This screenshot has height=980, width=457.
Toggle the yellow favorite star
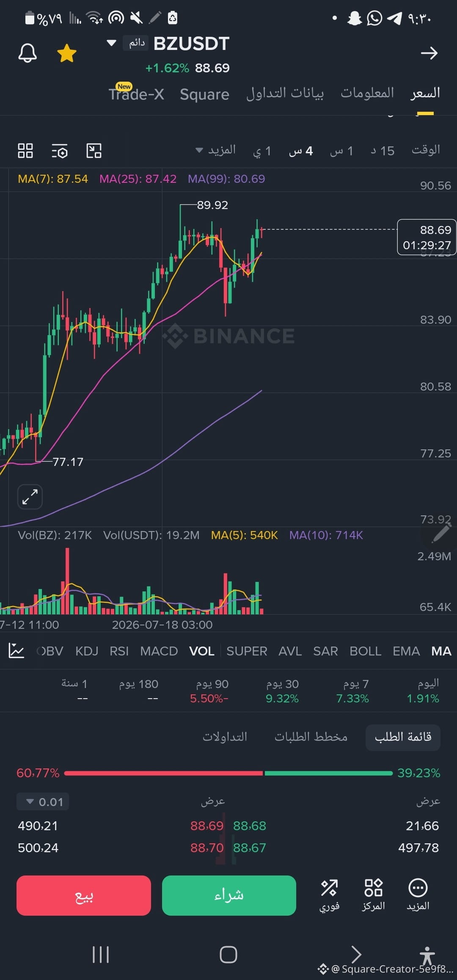(67, 54)
